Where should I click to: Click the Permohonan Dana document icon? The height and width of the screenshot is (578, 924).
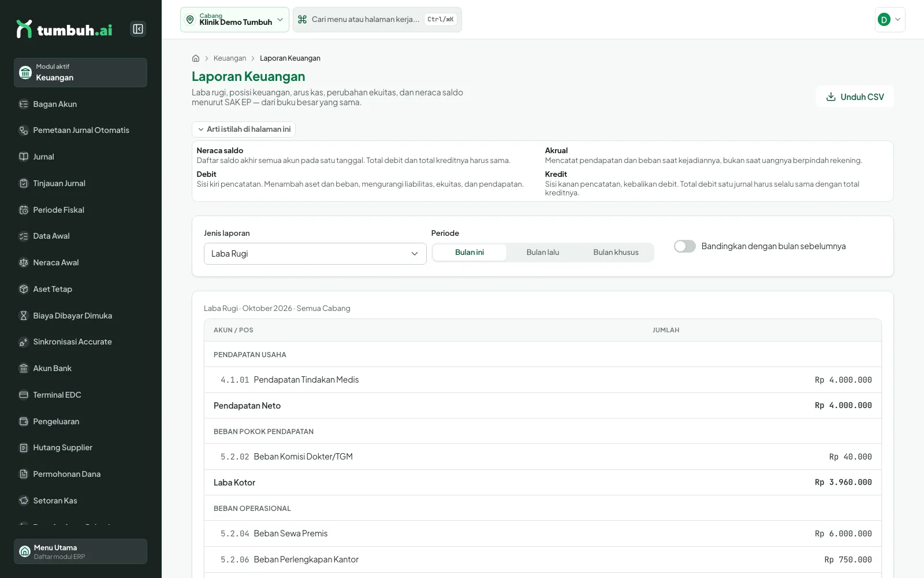coord(24,474)
